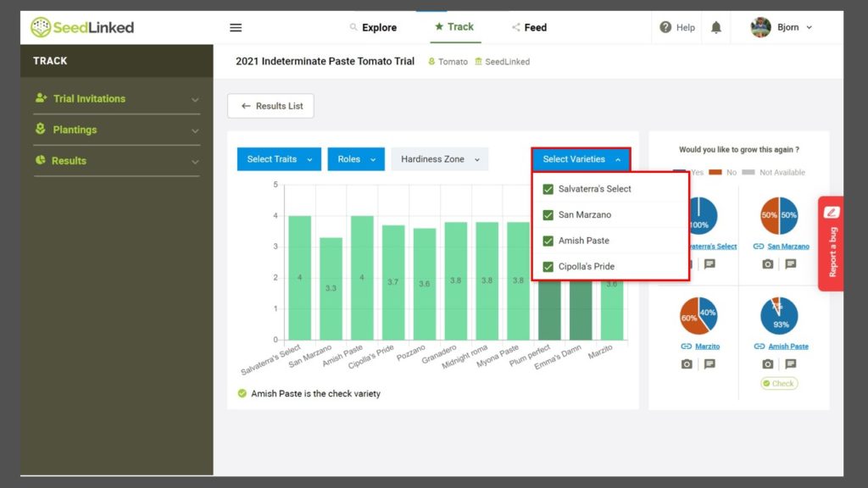Open Roles dropdown
Screen dimensions: 868x488
click(x=356, y=159)
